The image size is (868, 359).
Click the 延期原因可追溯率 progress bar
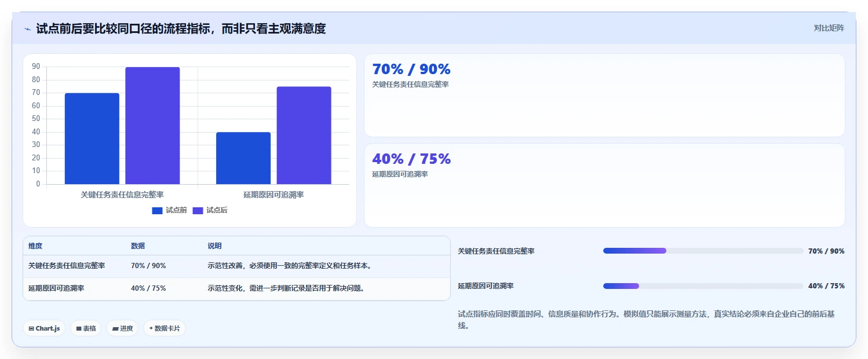[x=703, y=286]
